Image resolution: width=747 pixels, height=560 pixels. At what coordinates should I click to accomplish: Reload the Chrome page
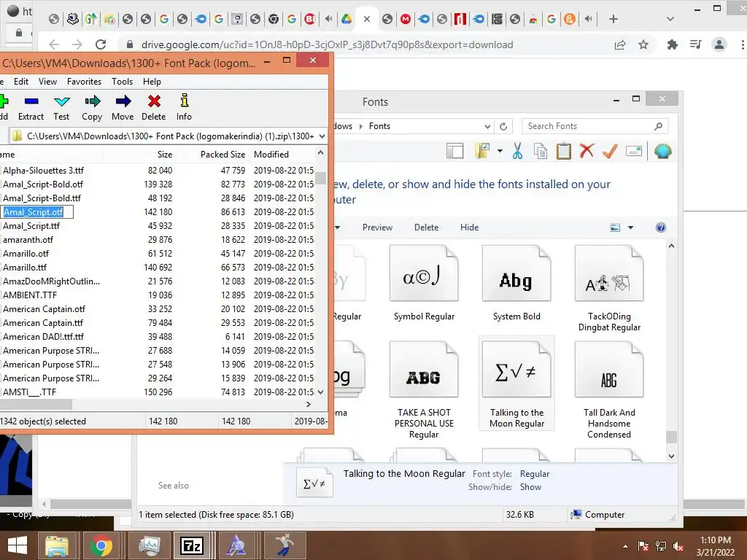[101, 44]
